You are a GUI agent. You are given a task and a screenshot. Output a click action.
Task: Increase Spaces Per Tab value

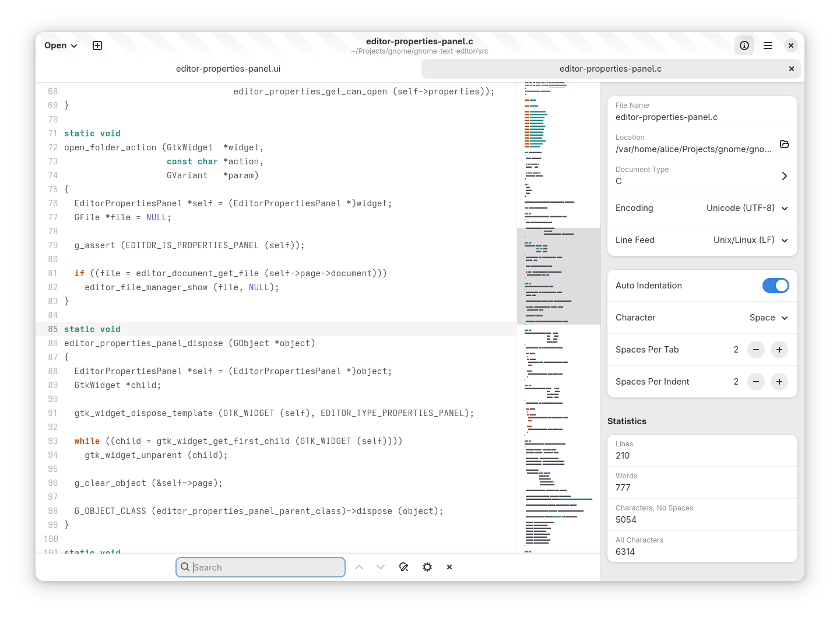779,350
